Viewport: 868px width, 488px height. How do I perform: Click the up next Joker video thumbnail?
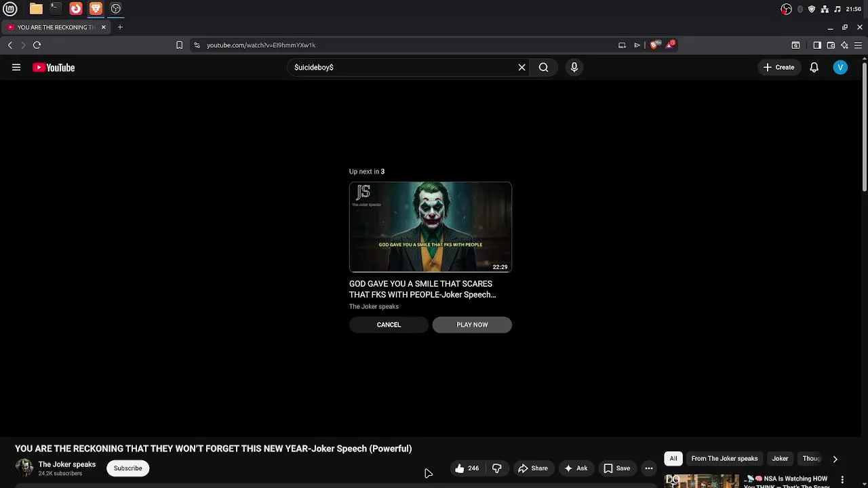(x=431, y=227)
